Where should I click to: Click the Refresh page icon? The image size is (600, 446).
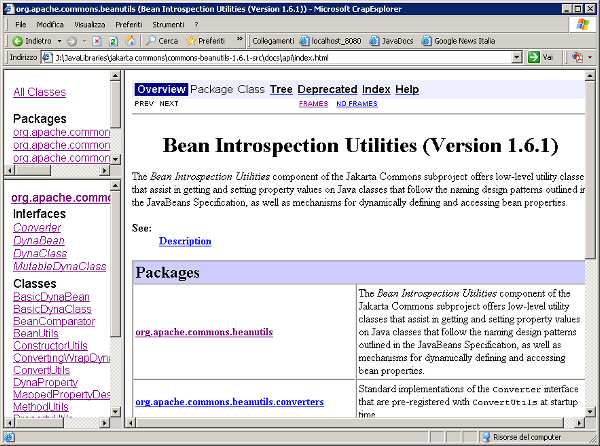pos(114,41)
